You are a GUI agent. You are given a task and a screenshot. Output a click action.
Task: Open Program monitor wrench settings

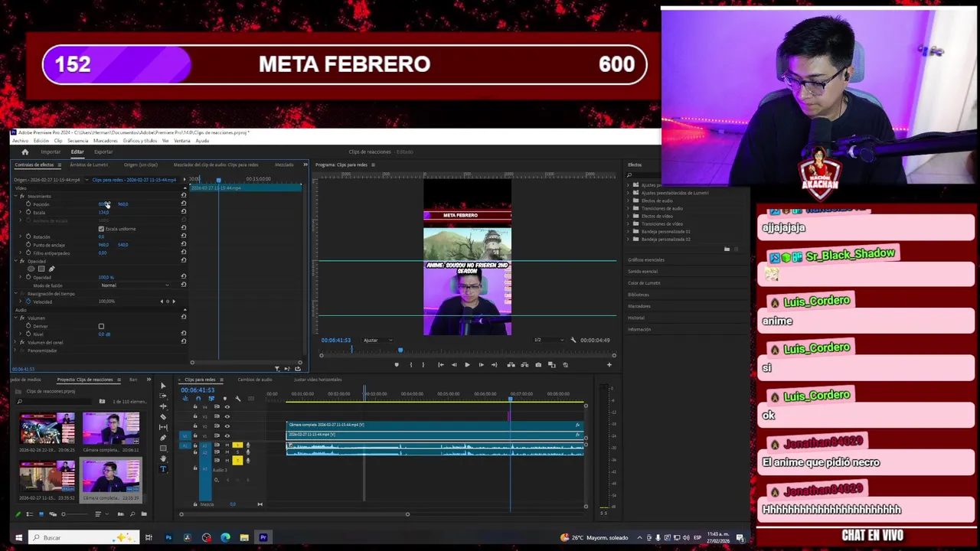(x=573, y=340)
